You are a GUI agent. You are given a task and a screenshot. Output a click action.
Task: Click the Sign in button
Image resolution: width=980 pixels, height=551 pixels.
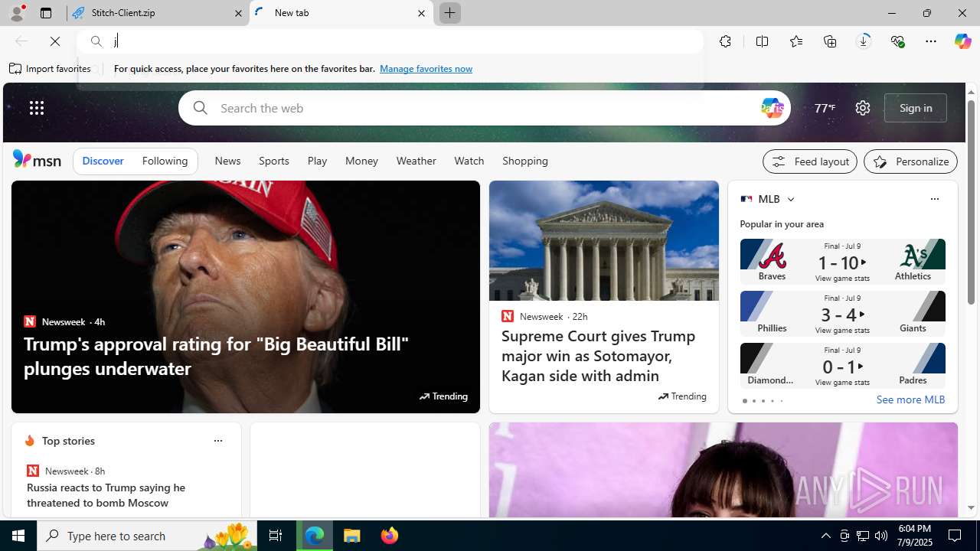coord(916,108)
